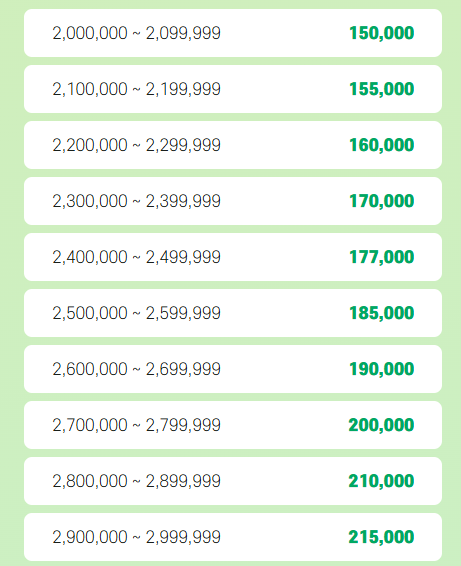Image resolution: width=461 pixels, height=566 pixels.
Task: Choose the 2,600,000 ~ 2,699,999 row
Action: click(233, 369)
